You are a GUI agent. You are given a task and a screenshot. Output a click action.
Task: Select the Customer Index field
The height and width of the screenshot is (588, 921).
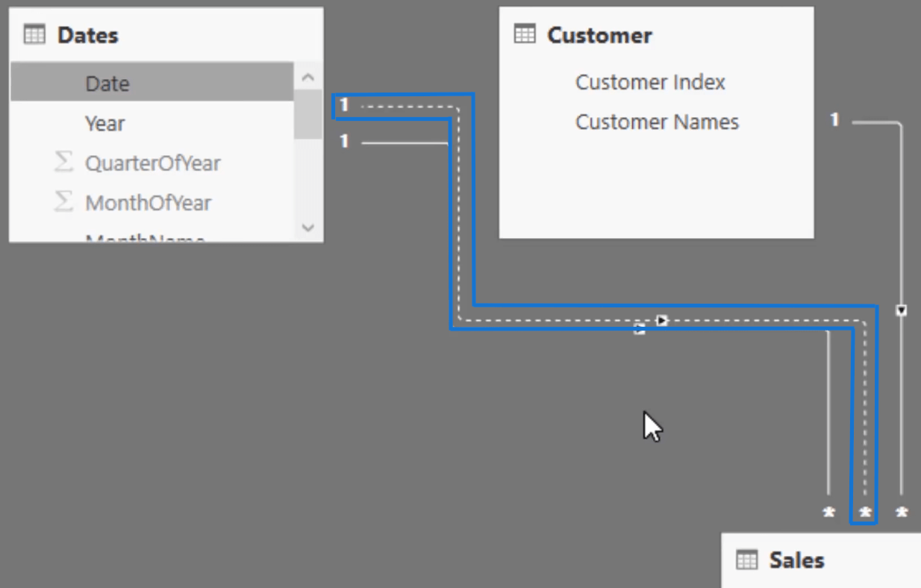click(650, 82)
